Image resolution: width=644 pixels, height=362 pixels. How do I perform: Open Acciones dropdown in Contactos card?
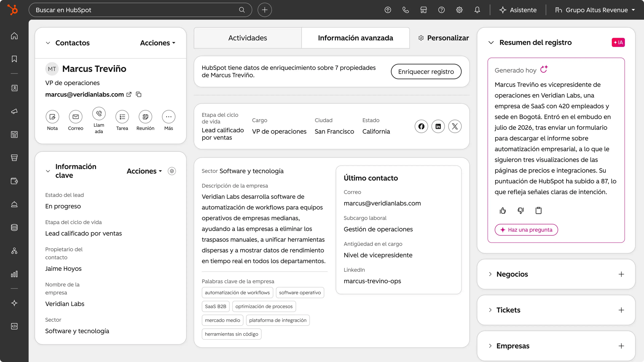tap(158, 43)
